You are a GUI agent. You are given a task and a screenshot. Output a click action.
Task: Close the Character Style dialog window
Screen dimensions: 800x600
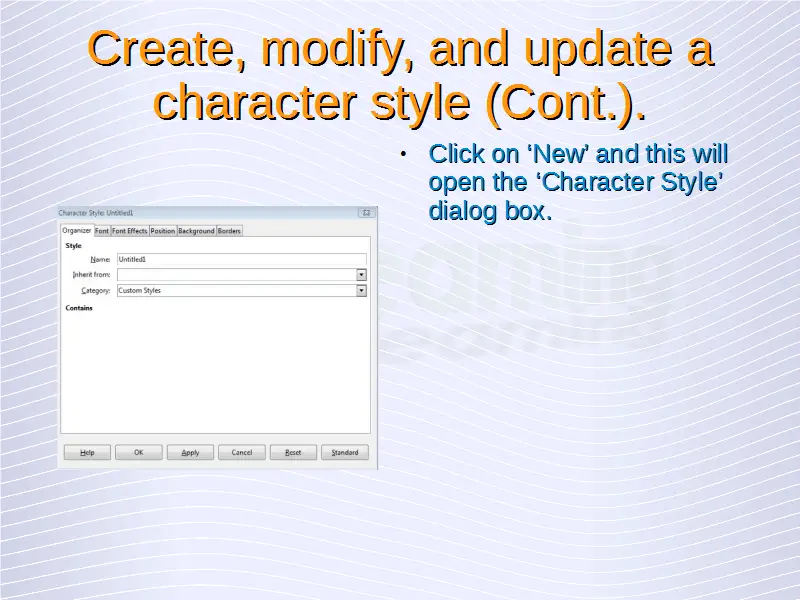click(x=366, y=213)
